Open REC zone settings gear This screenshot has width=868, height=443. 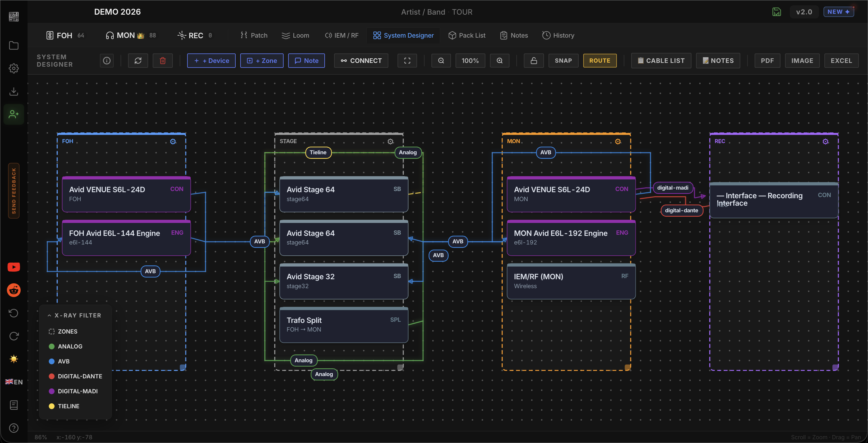825,142
